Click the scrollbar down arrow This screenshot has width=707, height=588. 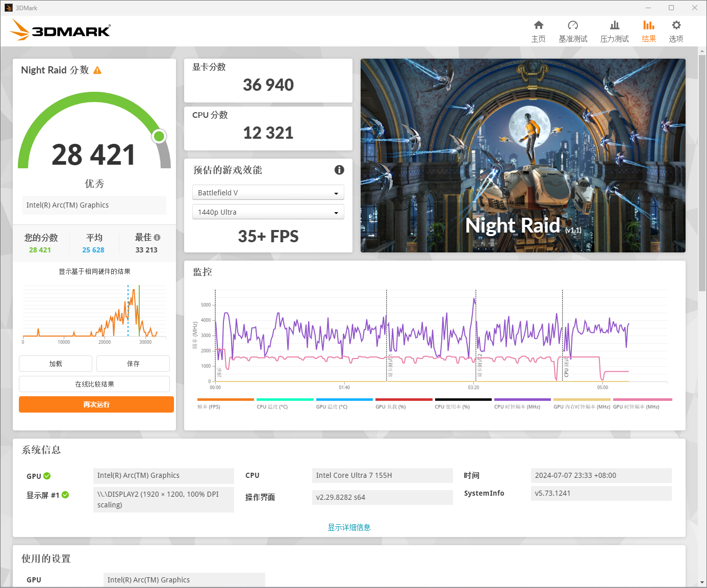(702, 582)
